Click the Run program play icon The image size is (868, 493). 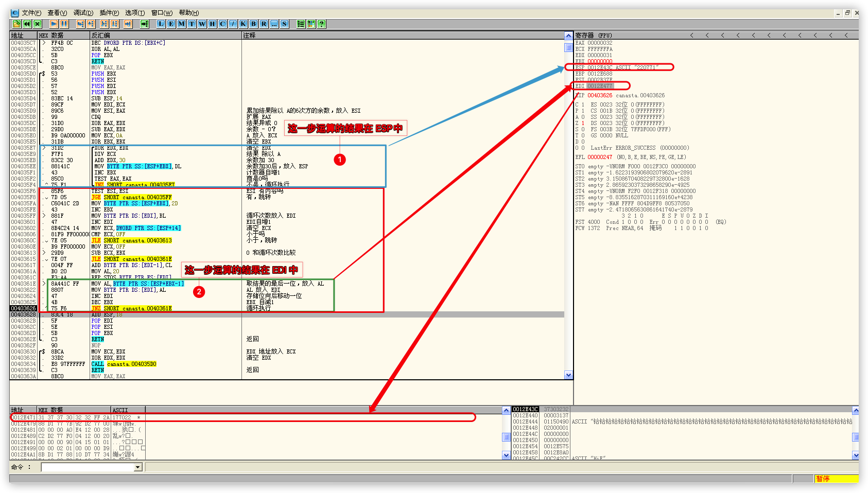coord(54,24)
